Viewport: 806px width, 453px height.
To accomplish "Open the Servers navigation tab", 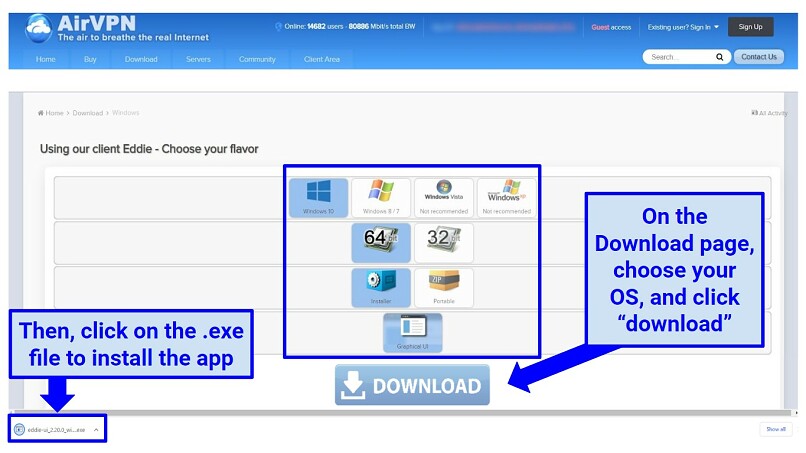I will click(198, 59).
